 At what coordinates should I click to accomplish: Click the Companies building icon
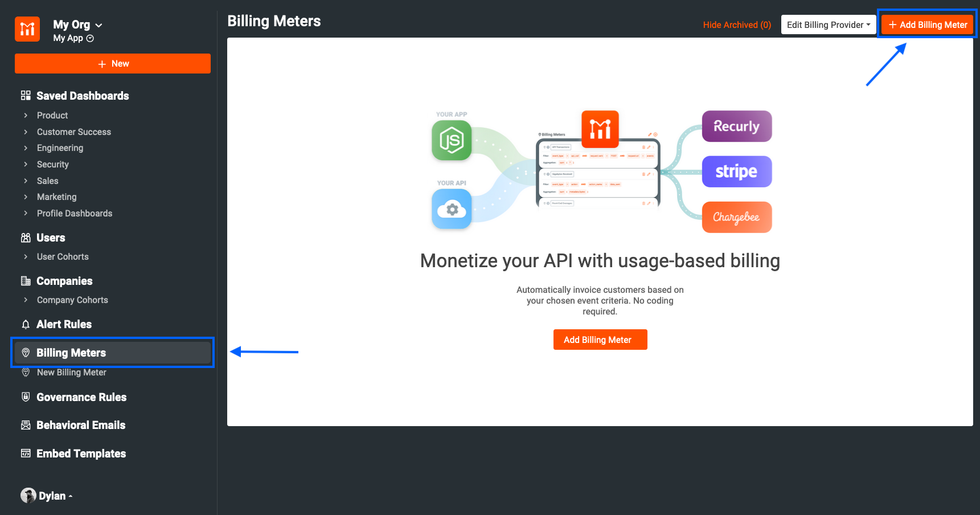26,281
